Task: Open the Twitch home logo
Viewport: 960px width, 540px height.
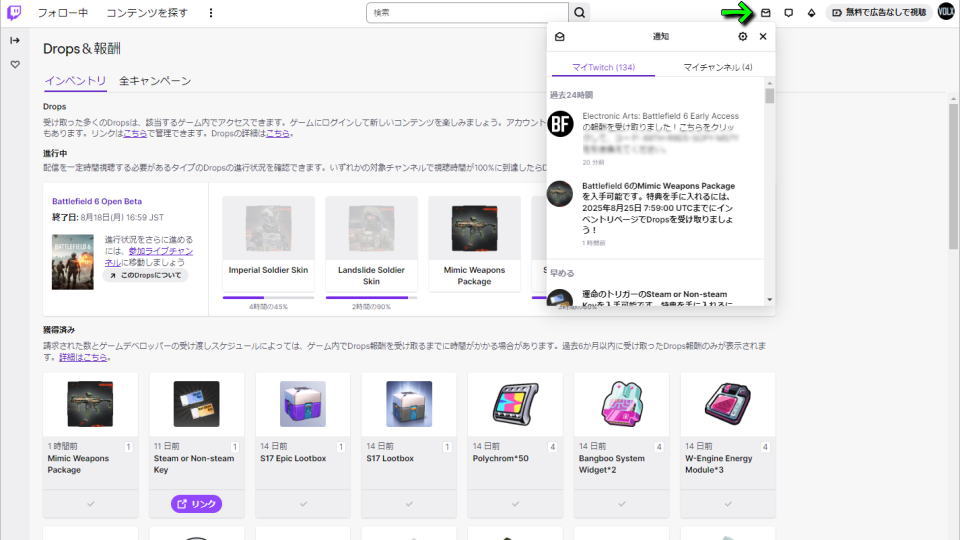Action: coord(13,12)
